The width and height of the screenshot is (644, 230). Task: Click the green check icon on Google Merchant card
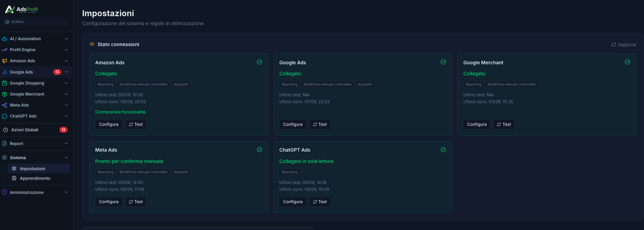coord(628,62)
